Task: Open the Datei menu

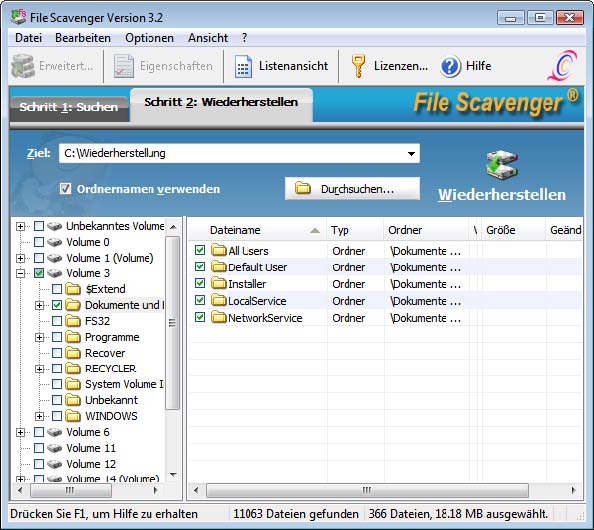Action: [x=28, y=38]
